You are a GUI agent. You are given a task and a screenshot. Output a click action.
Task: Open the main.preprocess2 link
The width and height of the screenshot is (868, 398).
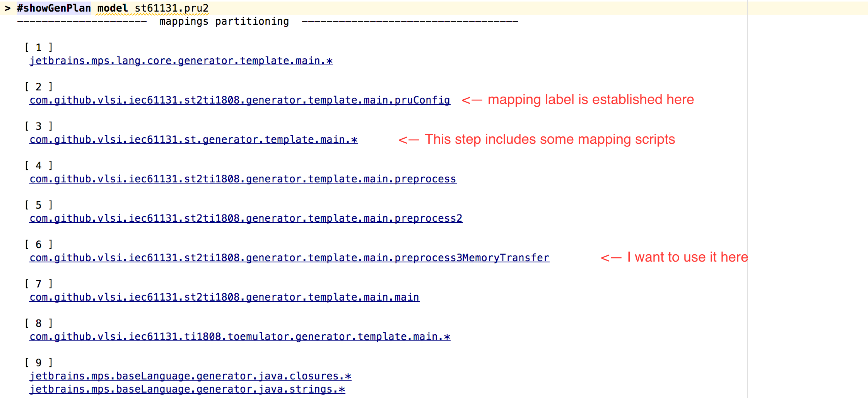point(246,219)
